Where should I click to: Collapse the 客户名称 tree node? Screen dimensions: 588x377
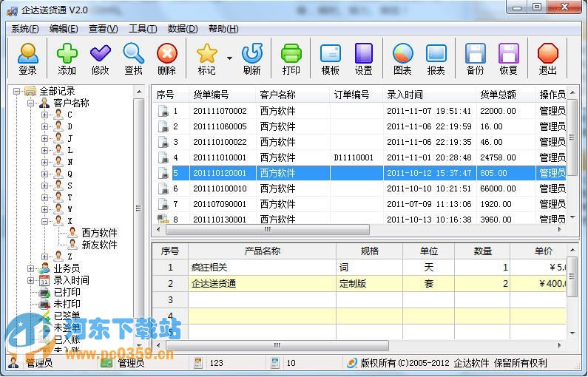click(x=31, y=103)
